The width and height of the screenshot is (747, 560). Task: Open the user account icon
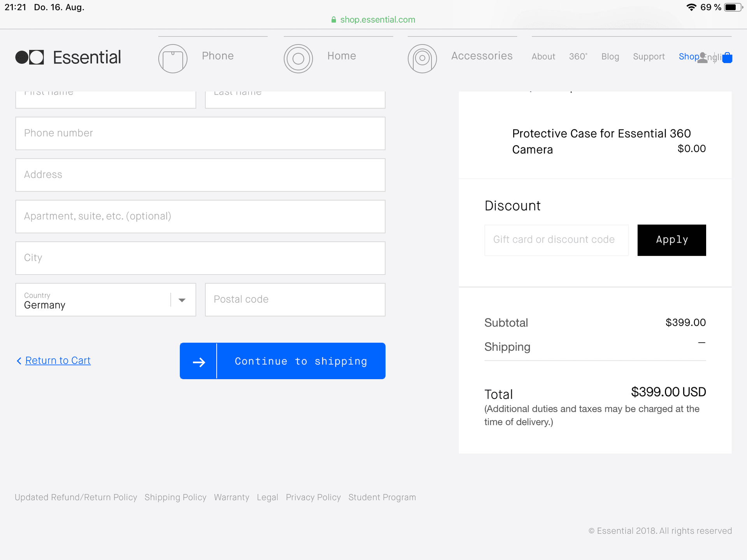702,58
